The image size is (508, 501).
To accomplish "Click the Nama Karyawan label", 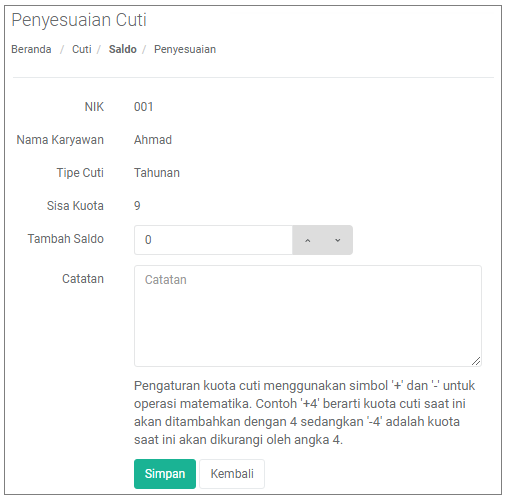I will tap(60, 140).
